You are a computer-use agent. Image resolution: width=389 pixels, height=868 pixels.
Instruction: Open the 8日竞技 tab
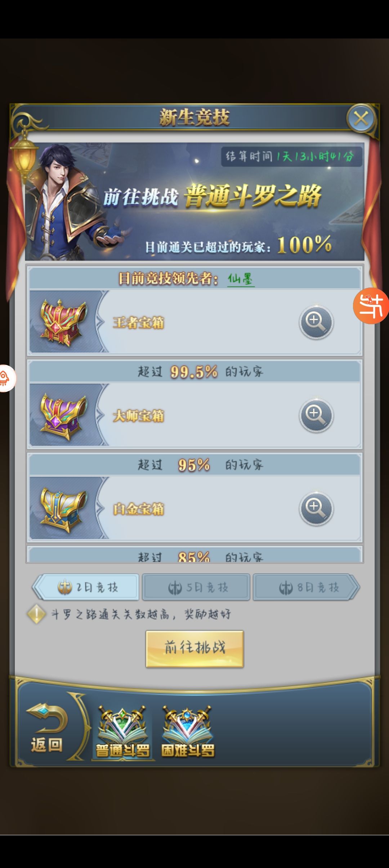click(x=307, y=587)
